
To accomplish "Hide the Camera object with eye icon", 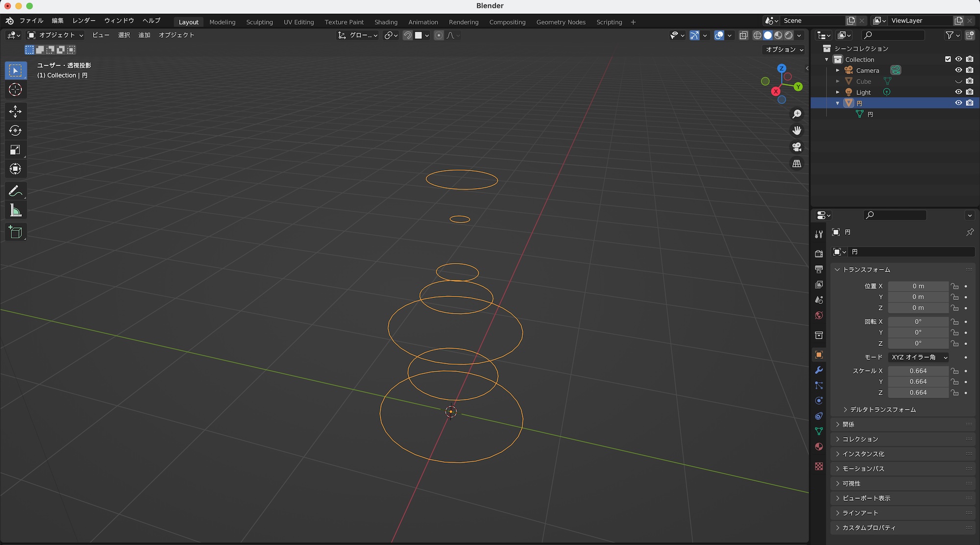I will [958, 70].
